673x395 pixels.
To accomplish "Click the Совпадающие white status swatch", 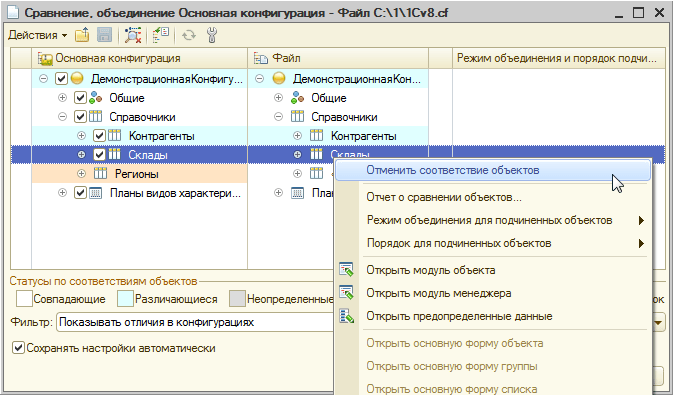I will (x=24, y=299).
